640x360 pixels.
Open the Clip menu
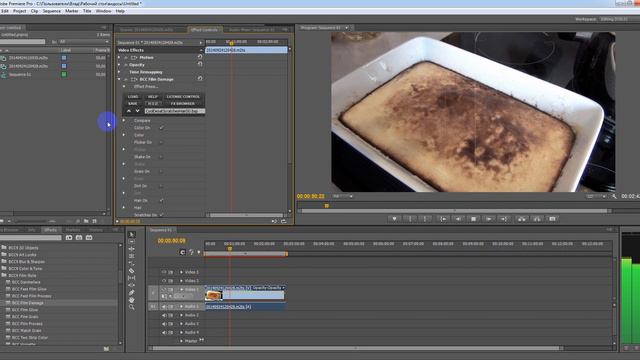(34, 11)
